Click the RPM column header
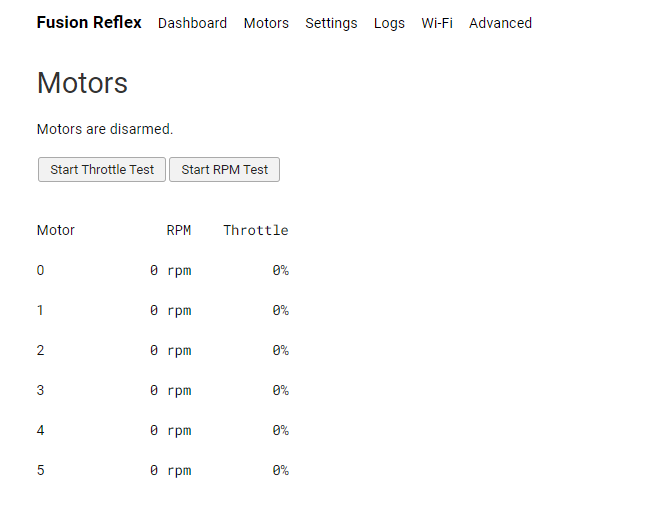Screen dimensions: 667x525 pyautogui.click(x=179, y=230)
